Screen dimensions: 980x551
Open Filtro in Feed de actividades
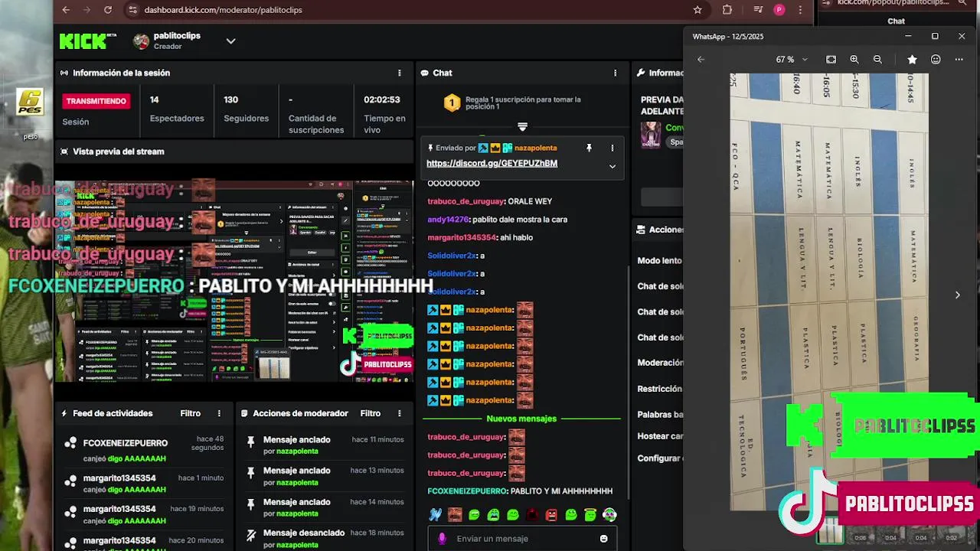(191, 413)
